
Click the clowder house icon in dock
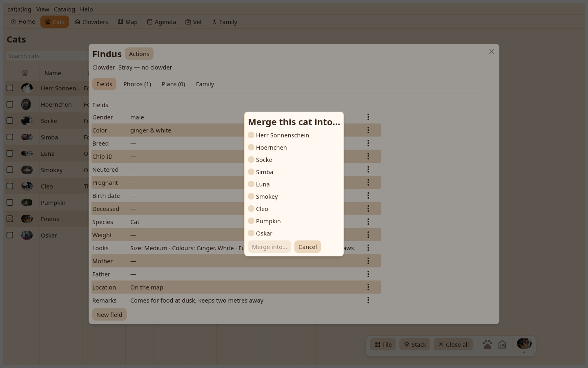click(x=502, y=345)
